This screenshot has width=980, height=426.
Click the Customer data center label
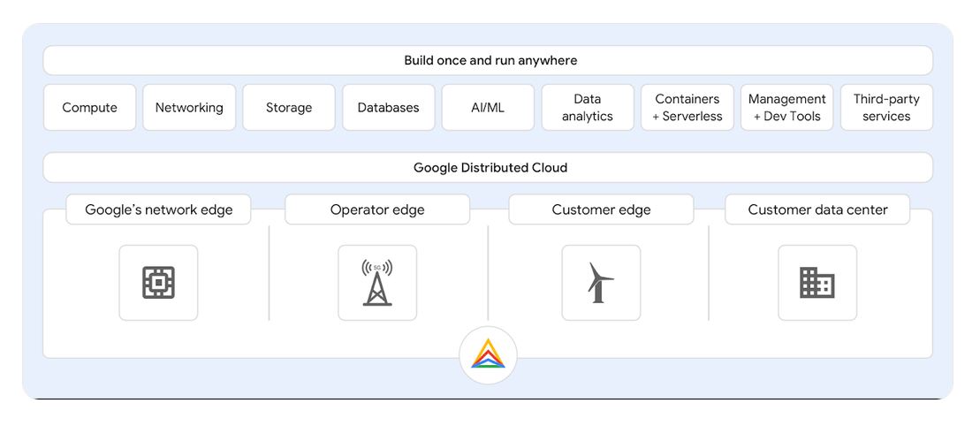817,209
